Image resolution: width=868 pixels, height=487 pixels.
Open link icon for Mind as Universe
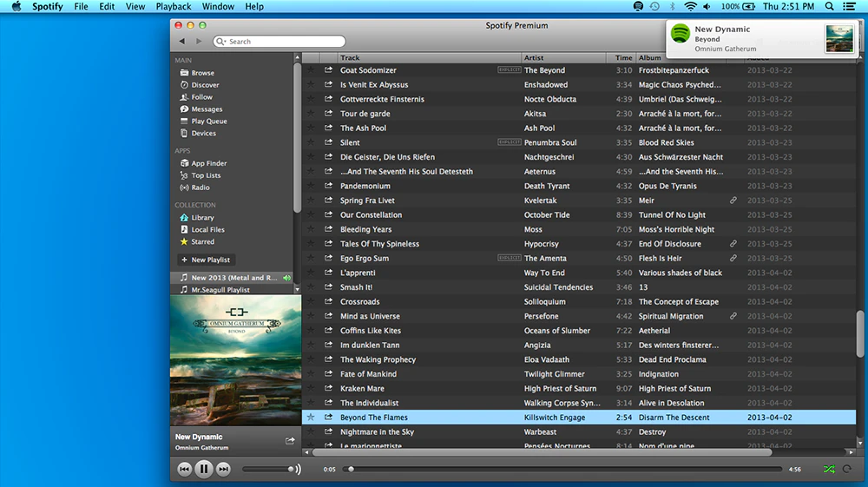[733, 316]
